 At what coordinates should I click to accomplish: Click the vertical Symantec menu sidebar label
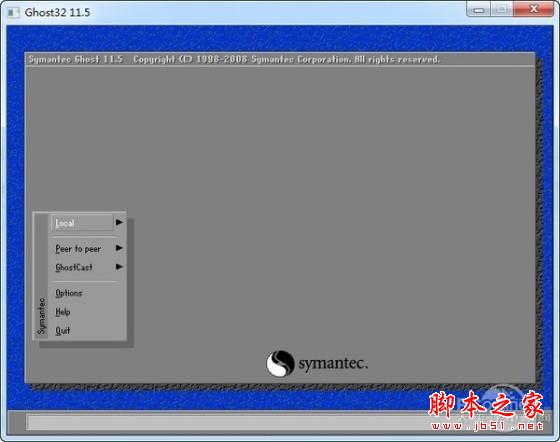[x=41, y=316]
